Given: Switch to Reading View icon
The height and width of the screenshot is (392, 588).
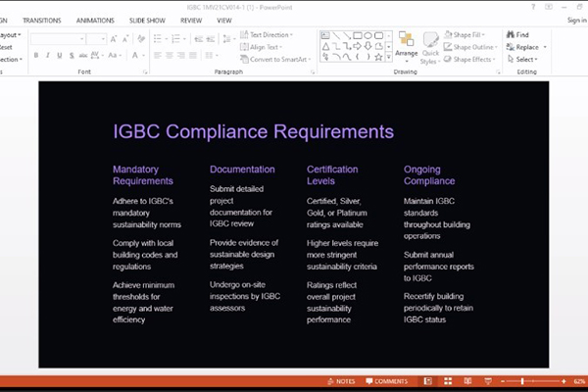Looking at the screenshot, I should [x=467, y=381].
